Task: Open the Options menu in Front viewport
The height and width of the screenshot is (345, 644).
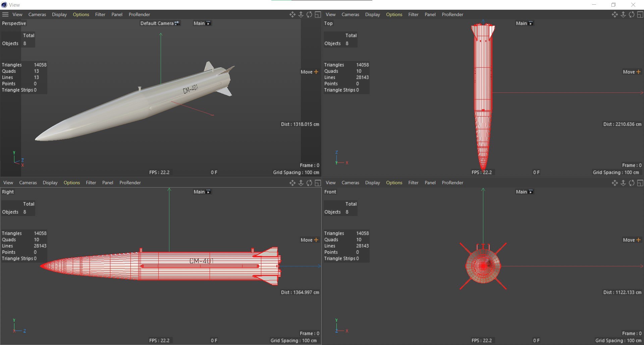Action: click(x=394, y=183)
